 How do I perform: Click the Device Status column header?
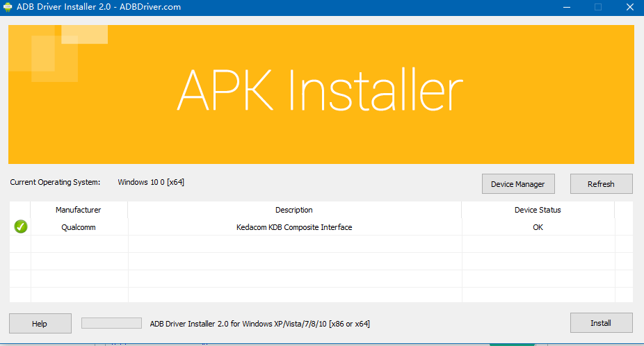[x=538, y=210]
